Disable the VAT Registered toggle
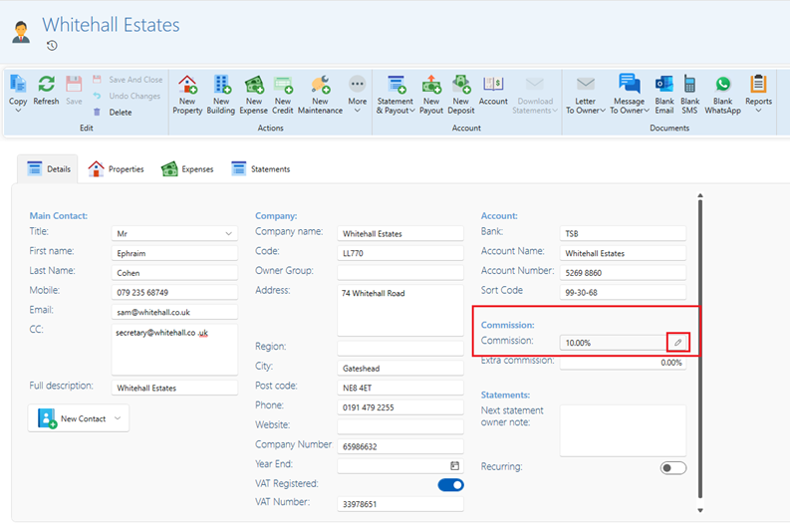 pos(450,485)
